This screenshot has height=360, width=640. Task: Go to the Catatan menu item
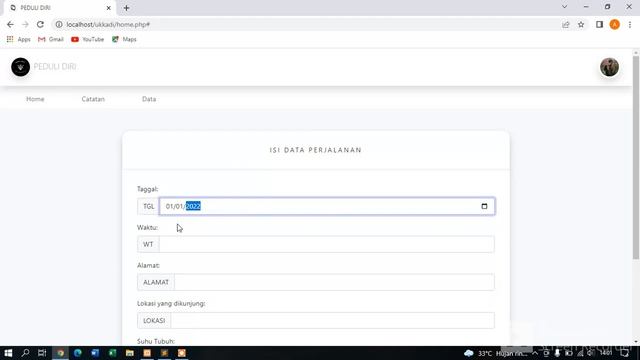(x=93, y=99)
